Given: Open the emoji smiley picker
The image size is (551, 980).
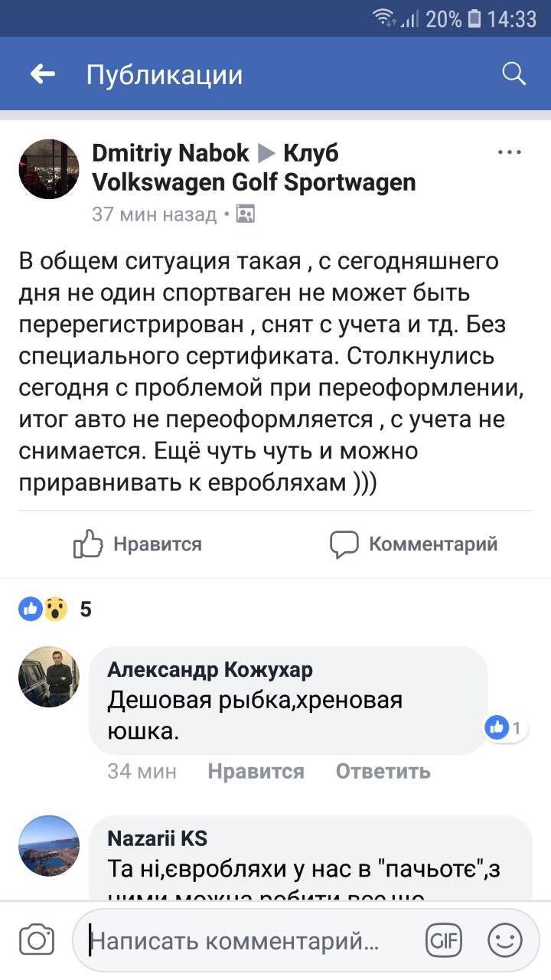Looking at the screenshot, I should point(505,940).
